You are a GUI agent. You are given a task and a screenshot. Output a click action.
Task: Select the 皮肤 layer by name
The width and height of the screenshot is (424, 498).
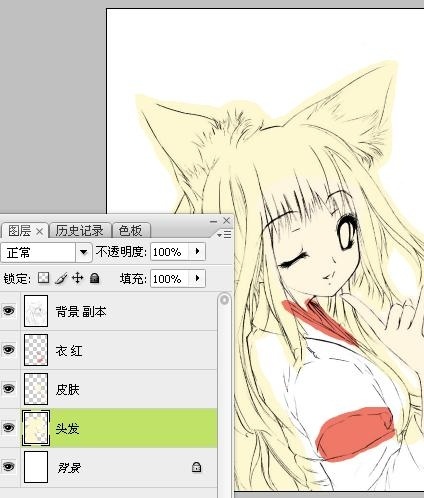click(x=68, y=389)
